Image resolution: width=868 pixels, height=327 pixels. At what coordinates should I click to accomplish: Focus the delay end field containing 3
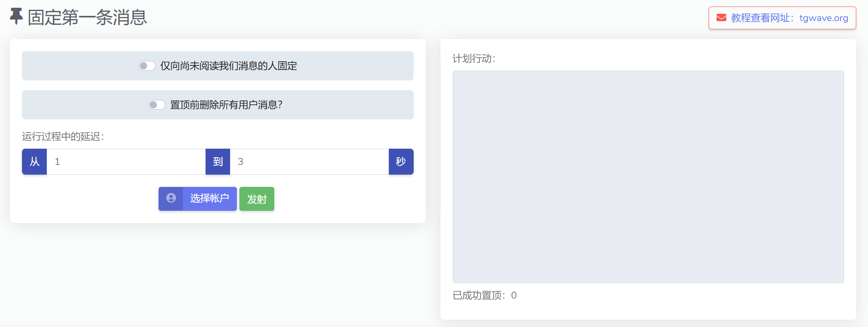coord(309,162)
